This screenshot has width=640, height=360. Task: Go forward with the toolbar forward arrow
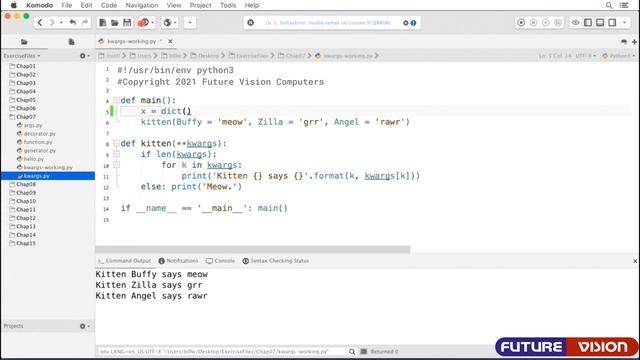coord(52,22)
